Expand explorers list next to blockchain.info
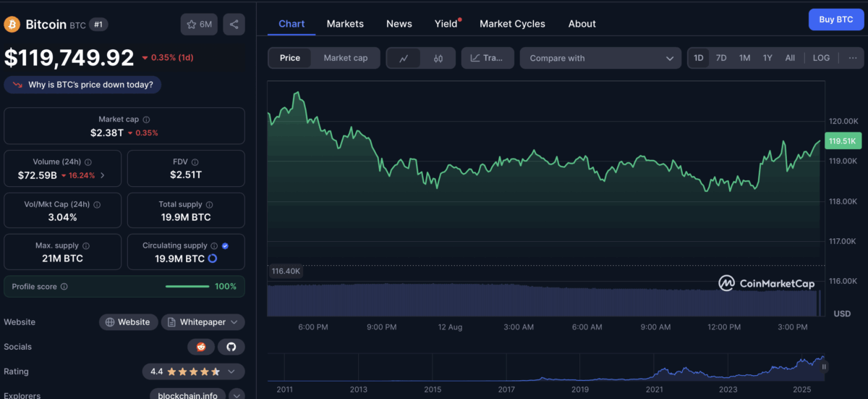 [x=237, y=395]
